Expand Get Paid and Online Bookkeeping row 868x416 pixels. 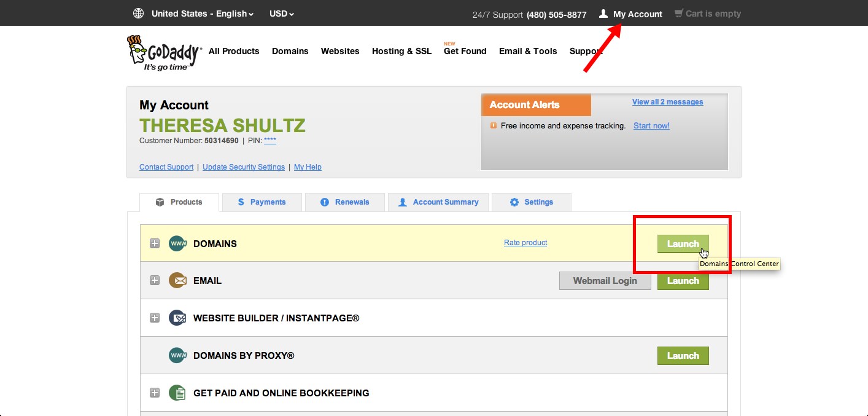155,393
